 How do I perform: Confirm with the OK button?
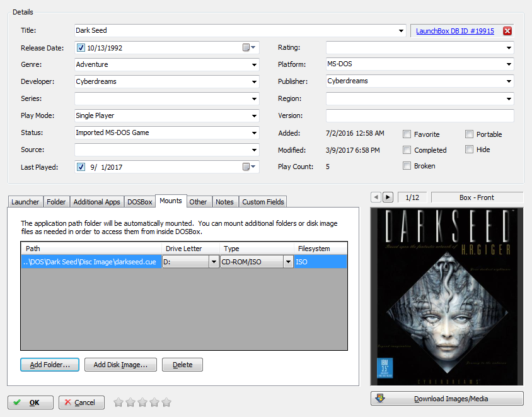tap(30, 402)
